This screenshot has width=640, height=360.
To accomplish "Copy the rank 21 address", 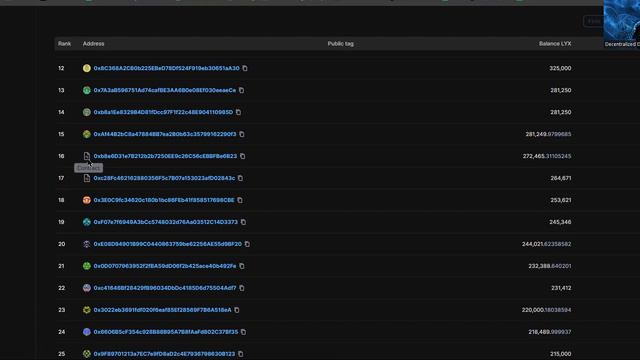I will point(242,266).
